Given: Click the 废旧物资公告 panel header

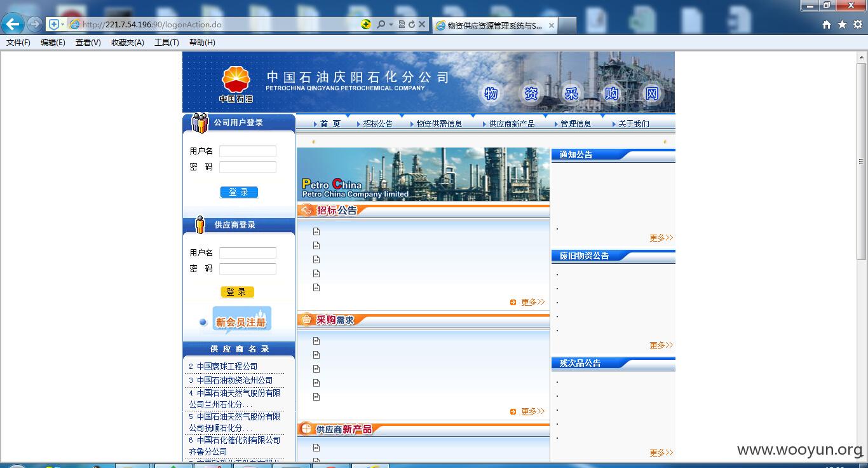Looking at the screenshot, I should (x=613, y=256).
